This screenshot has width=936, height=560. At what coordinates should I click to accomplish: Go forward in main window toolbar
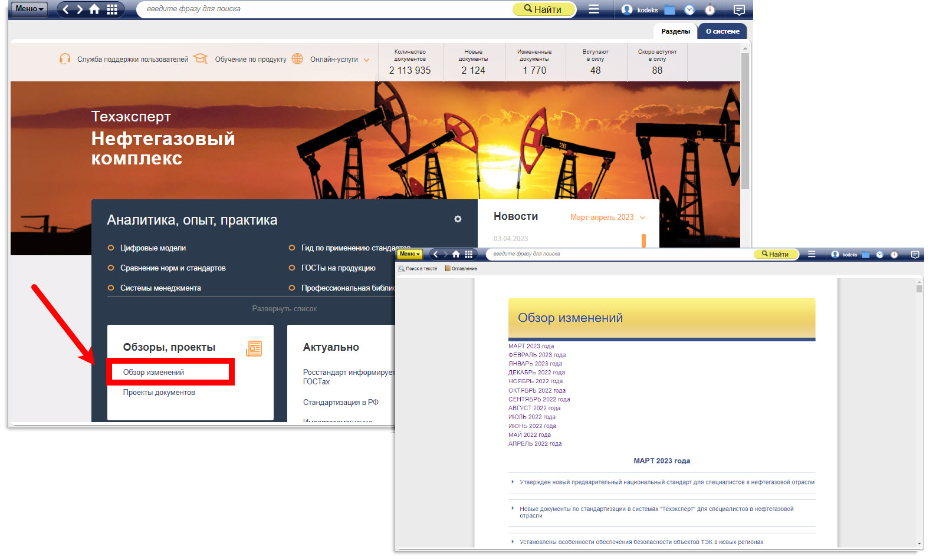tap(80, 9)
